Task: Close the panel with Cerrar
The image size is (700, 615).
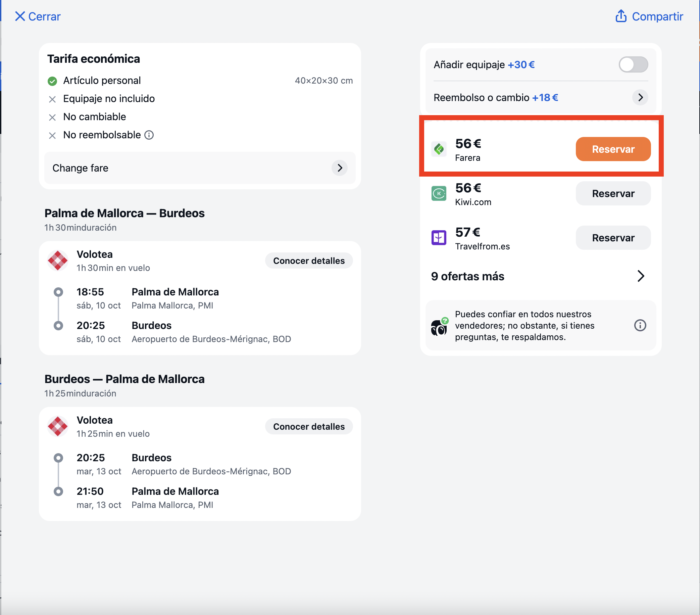Action: pyautogui.click(x=38, y=16)
